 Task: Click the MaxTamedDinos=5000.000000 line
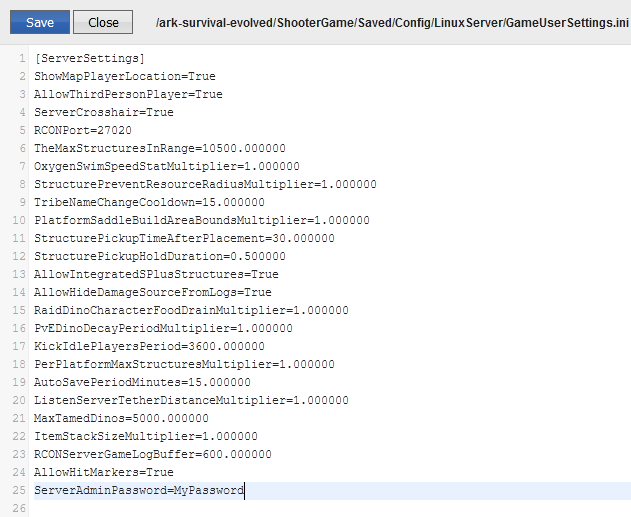point(122,418)
